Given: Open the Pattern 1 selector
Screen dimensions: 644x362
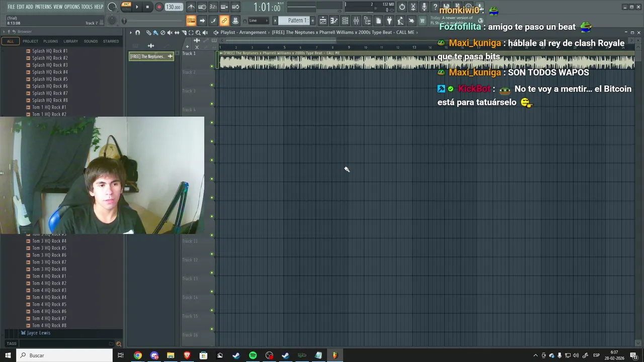Looking at the screenshot, I should coord(294,21).
